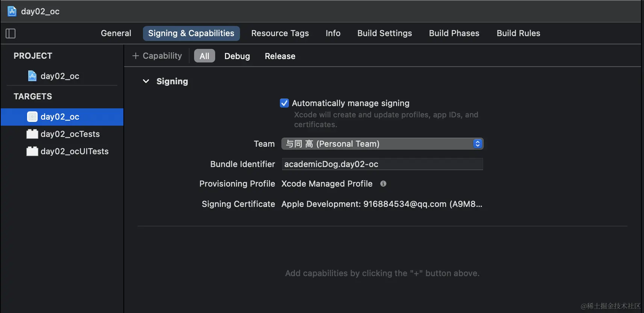Switch to the Build Settings tab
This screenshot has width=644, height=313.
tap(384, 33)
